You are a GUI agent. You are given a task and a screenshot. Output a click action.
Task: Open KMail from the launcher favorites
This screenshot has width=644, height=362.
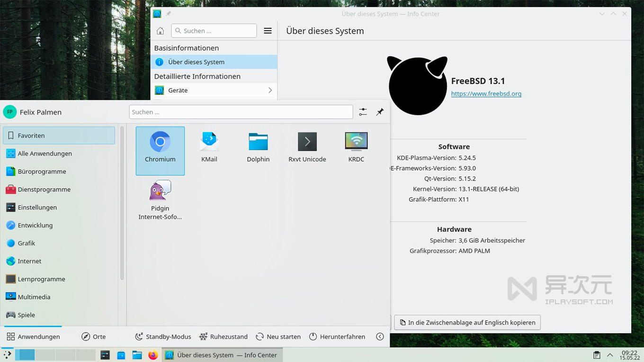(x=209, y=147)
